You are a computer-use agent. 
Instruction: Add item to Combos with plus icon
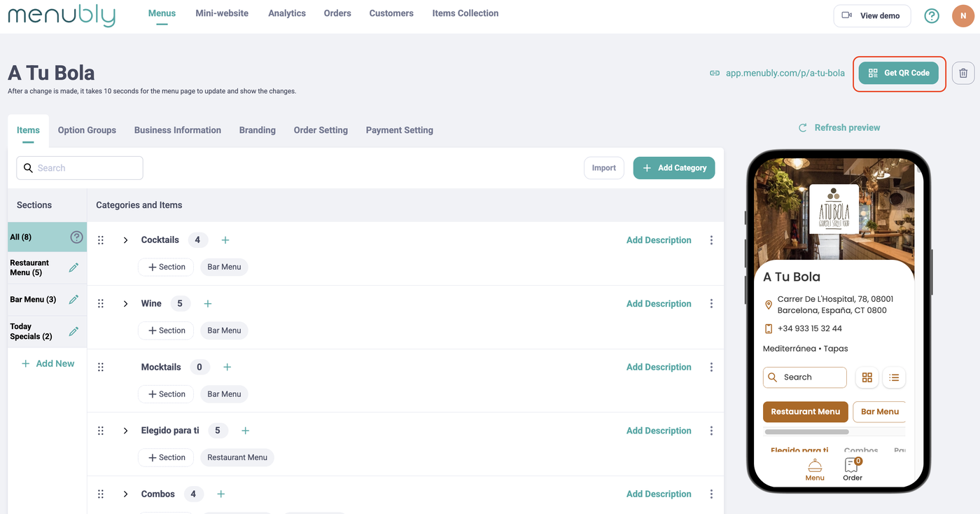pyautogui.click(x=220, y=494)
